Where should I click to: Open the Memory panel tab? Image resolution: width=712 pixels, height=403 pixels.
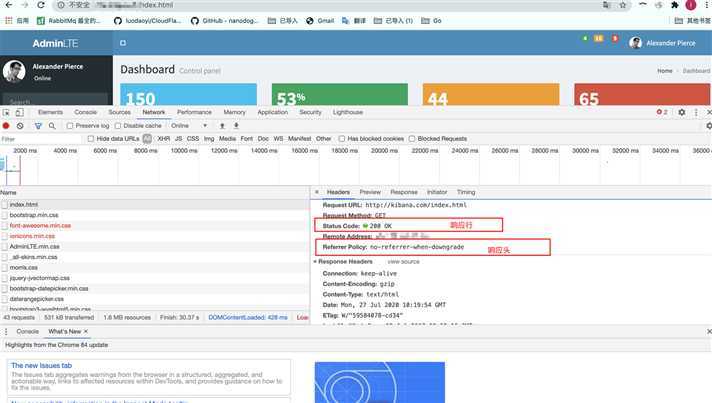coord(234,112)
